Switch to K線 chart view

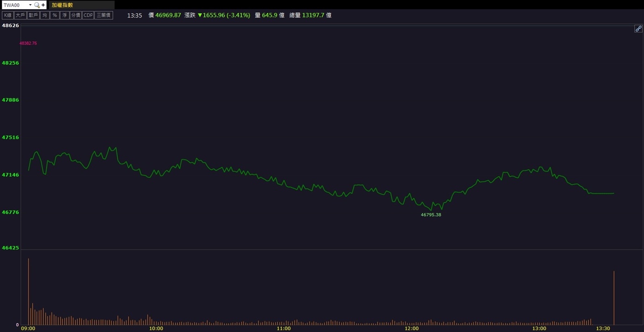pos(8,15)
